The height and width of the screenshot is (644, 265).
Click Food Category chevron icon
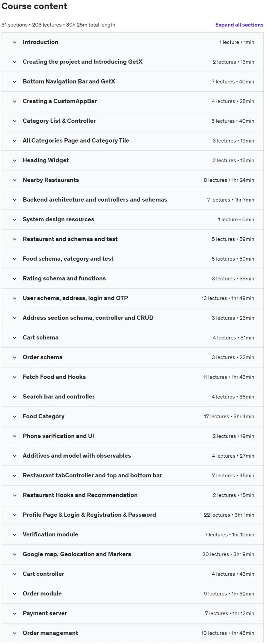pos(15,417)
